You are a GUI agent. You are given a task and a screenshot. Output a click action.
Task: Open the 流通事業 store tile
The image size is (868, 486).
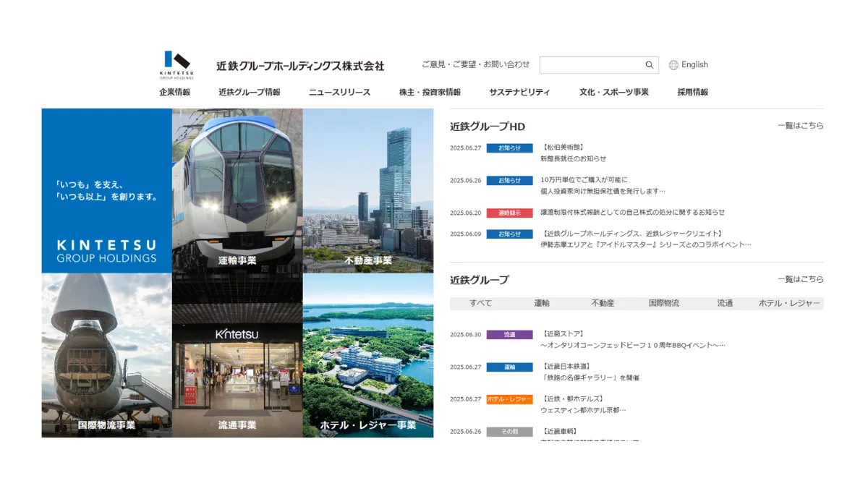(237, 355)
